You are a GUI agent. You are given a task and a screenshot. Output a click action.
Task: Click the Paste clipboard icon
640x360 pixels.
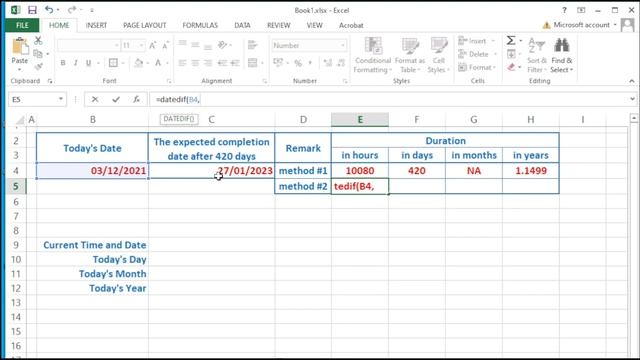[x=20, y=46]
